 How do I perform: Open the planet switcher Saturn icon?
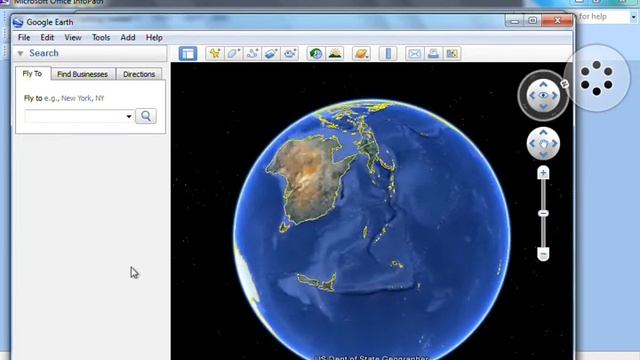tap(362, 53)
